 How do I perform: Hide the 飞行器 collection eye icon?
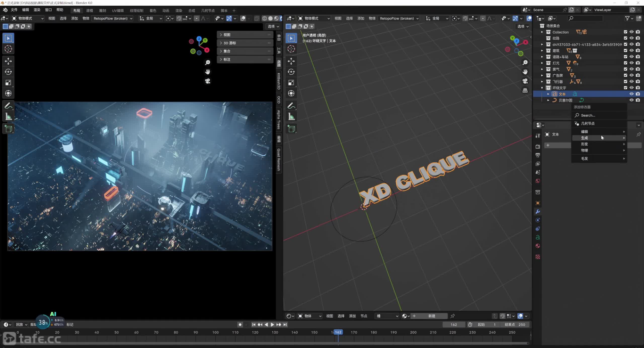[x=631, y=81]
